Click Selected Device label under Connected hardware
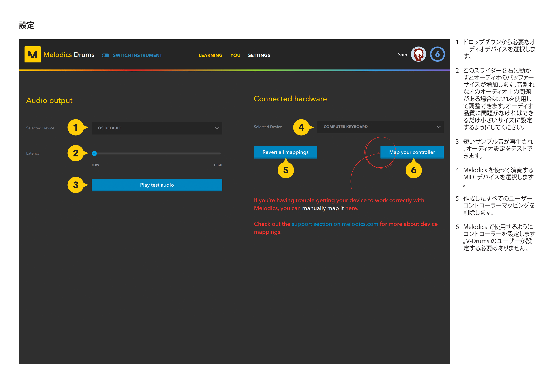This screenshot has height=392, width=555. 268,127
